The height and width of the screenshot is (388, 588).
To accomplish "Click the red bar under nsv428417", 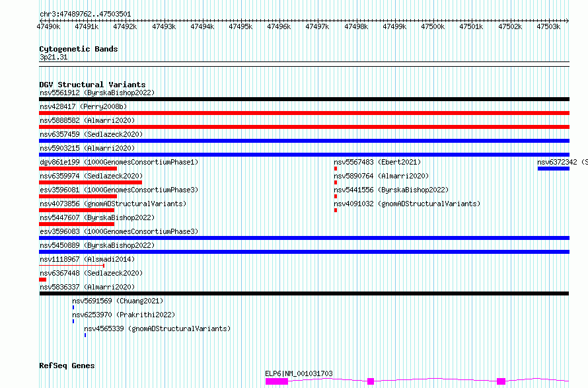I will coord(304,113).
